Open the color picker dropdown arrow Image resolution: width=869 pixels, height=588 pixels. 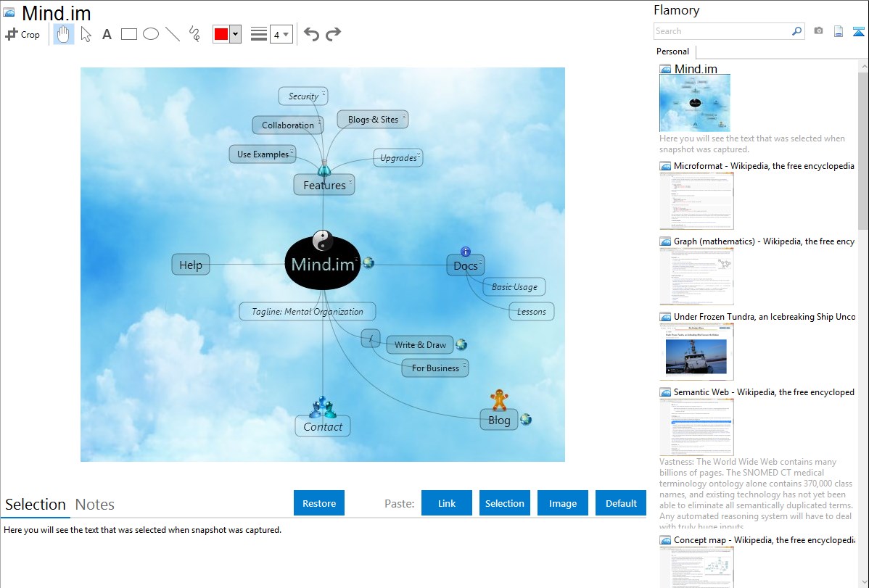[x=236, y=34]
